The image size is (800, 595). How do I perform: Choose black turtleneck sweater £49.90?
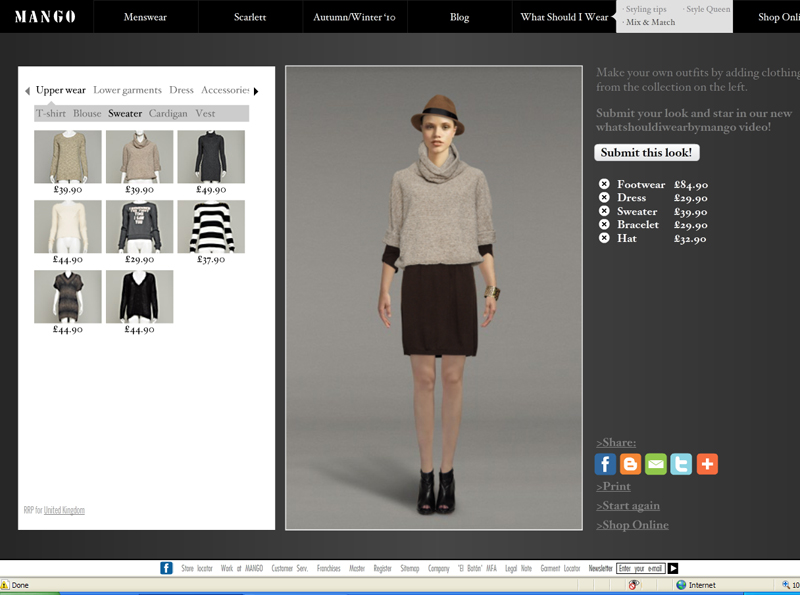pos(211,157)
